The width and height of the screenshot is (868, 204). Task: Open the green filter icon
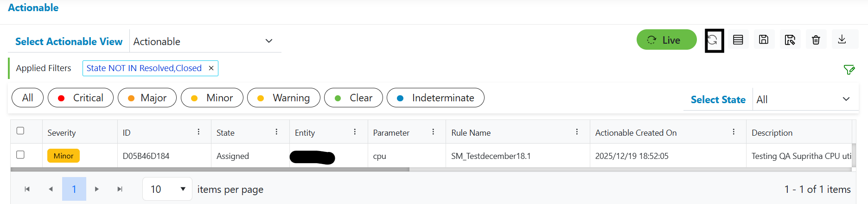point(849,70)
